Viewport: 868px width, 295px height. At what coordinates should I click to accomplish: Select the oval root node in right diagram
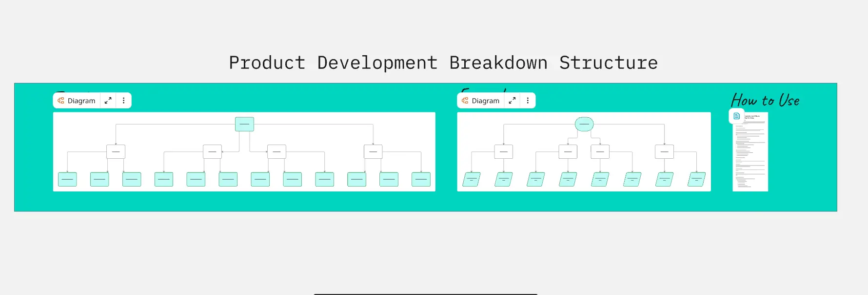tap(584, 124)
